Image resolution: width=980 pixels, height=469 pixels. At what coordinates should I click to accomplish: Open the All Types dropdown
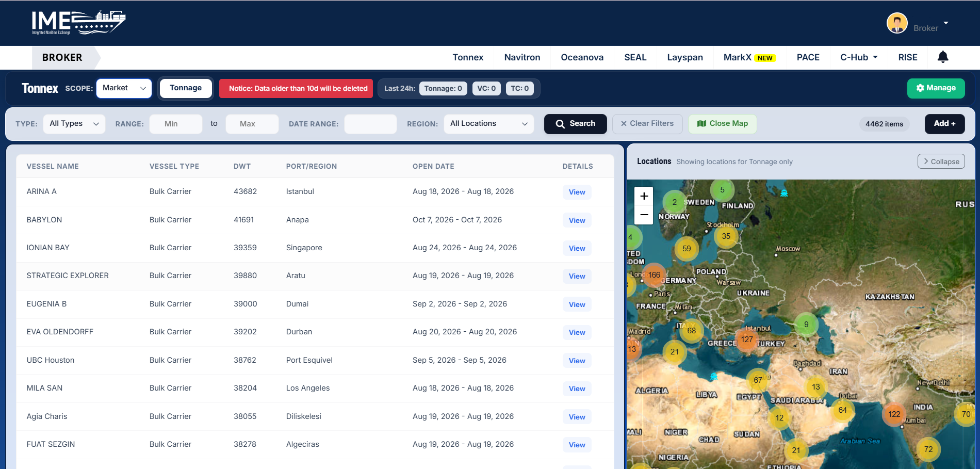pos(74,124)
